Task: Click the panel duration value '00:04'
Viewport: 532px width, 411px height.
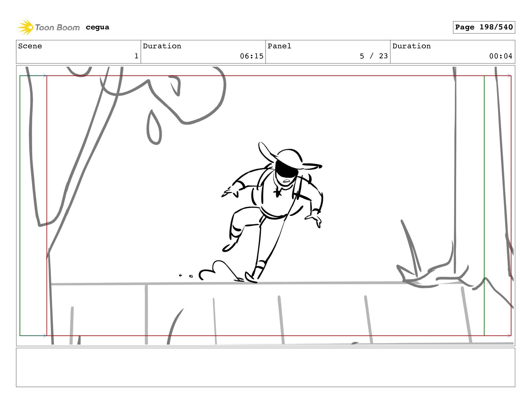Action: tap(501, 56)
